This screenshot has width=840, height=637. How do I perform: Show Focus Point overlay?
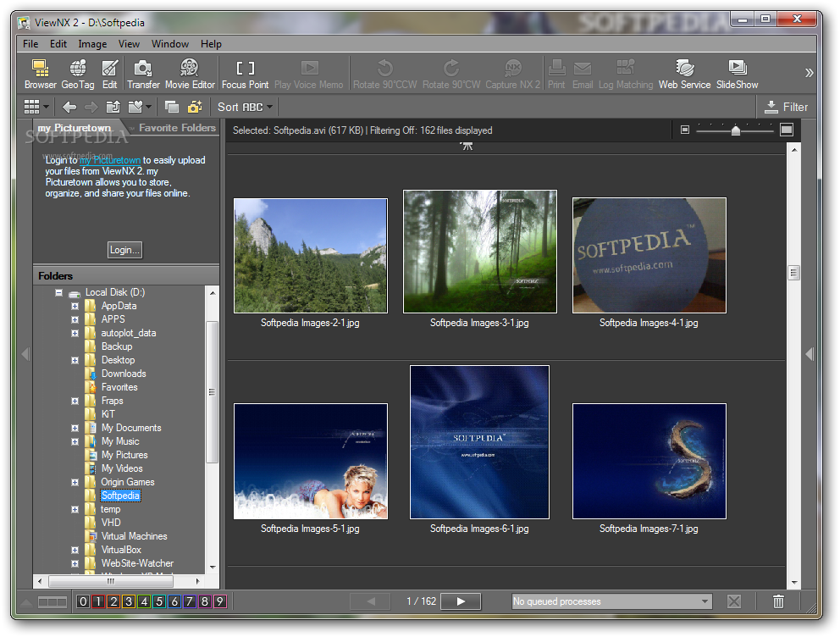[245, 74]
